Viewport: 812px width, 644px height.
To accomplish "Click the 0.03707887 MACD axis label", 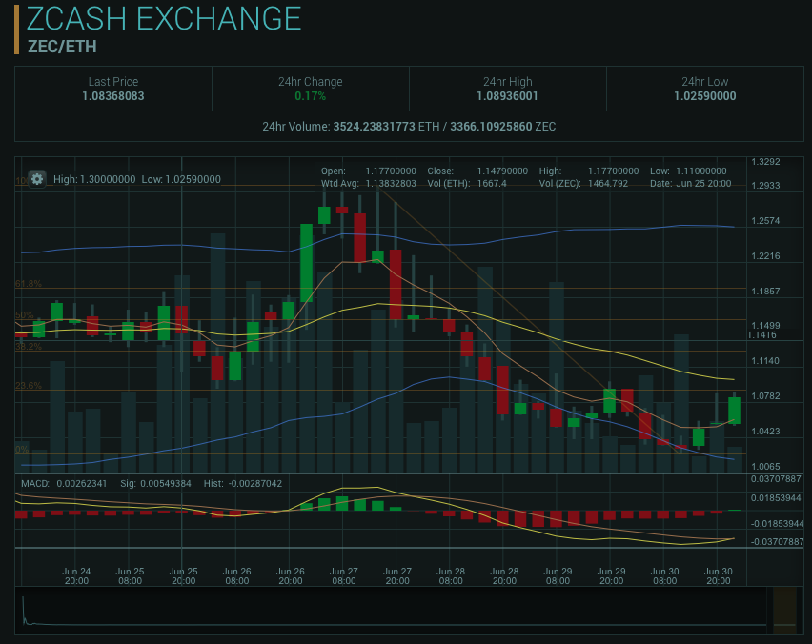I will [776, 479].
